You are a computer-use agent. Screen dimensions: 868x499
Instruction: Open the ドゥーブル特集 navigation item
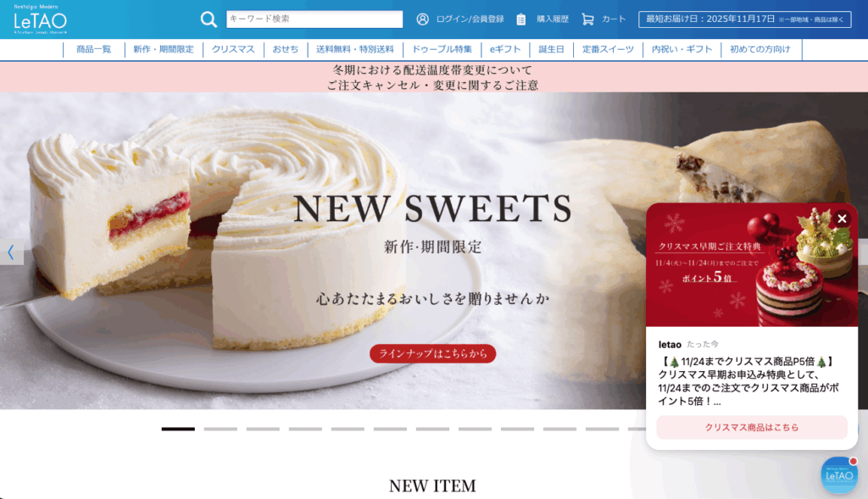tap(442, 49)
